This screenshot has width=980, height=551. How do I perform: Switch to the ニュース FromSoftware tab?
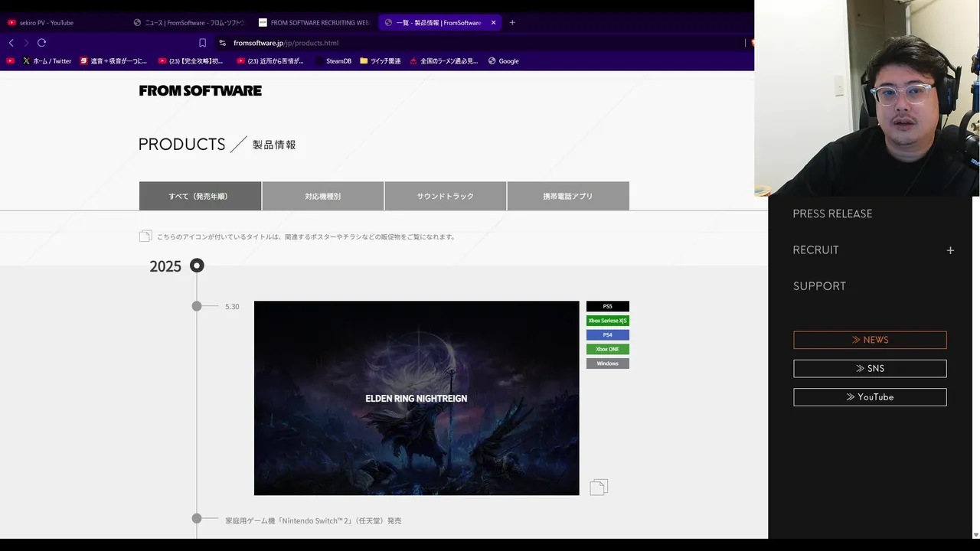[188, 22]
